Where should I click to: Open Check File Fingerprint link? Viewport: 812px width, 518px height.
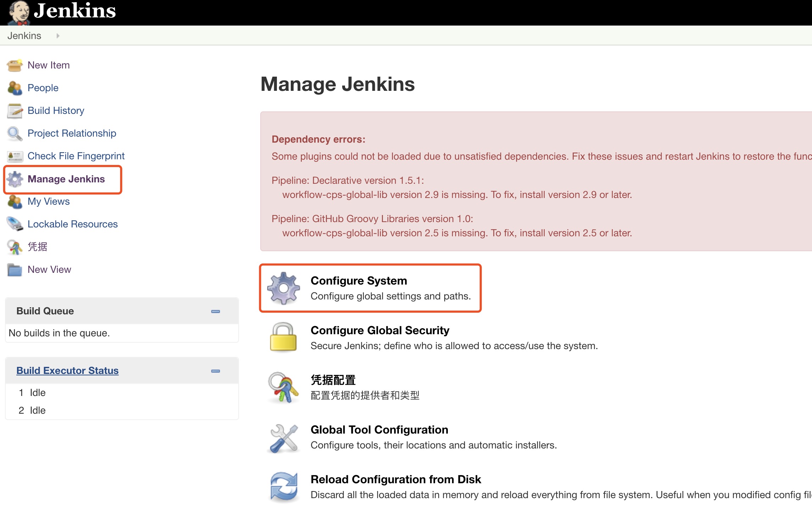[x=76, y=156]
